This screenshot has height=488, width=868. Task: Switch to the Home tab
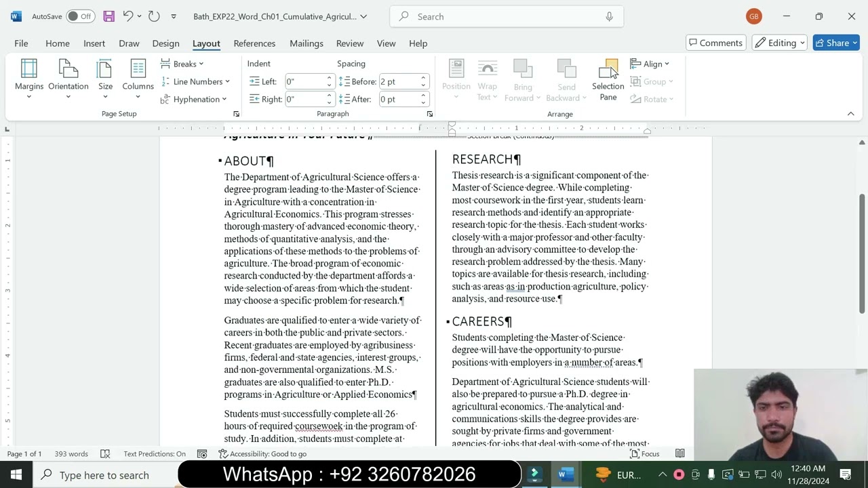point(58,43)
